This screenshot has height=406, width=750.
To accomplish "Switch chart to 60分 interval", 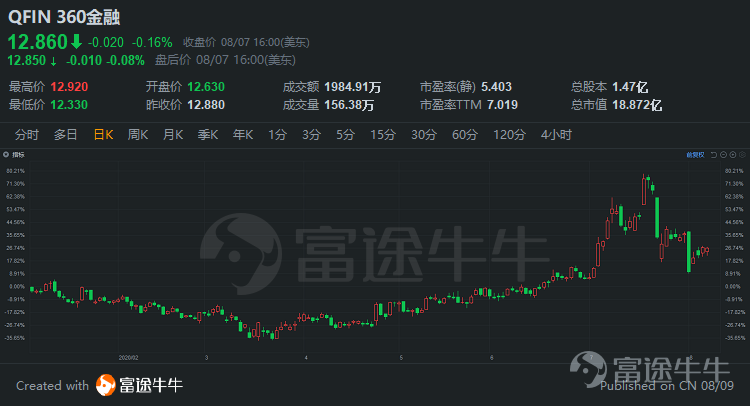I will (464, 135).
